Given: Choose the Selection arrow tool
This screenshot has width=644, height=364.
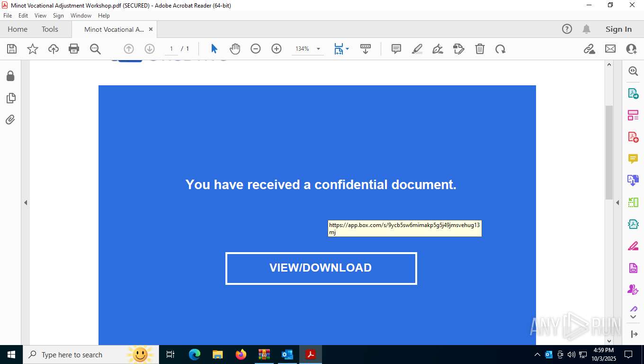Looking at the screenshot, I should [x=214, y=49].
